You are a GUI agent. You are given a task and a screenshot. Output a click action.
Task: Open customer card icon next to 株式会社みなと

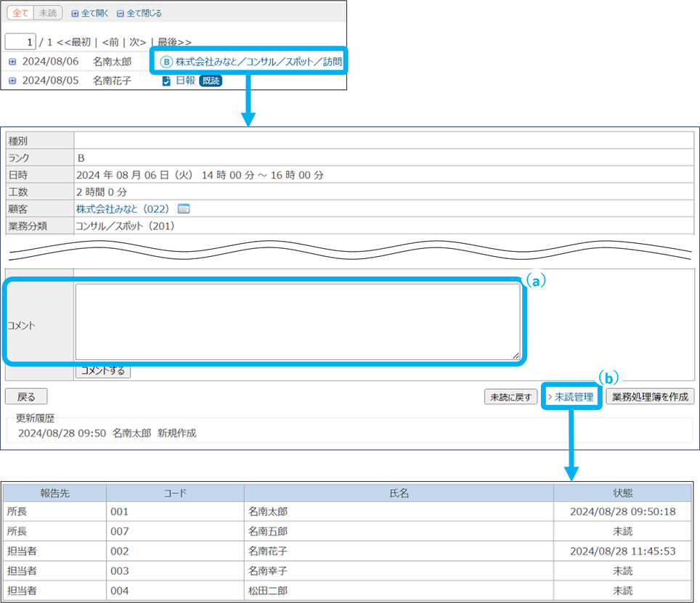184,209
